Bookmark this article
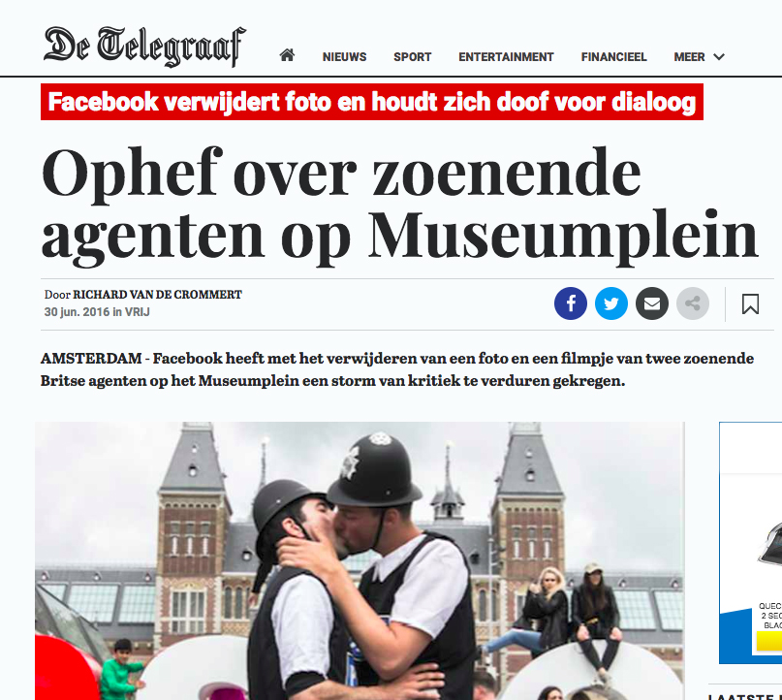Image resolution: width=782 pixels, height=700 pixels. pos(750,303)
